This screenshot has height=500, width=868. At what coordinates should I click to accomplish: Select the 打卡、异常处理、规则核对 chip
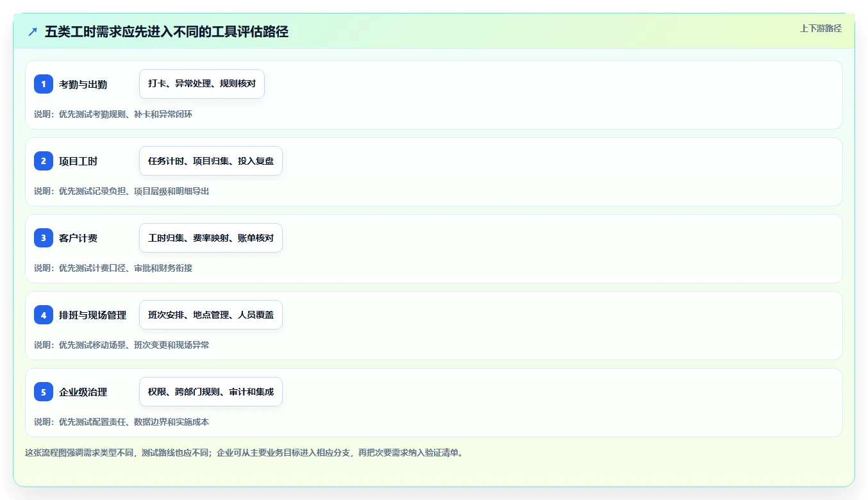click(202, 84)
